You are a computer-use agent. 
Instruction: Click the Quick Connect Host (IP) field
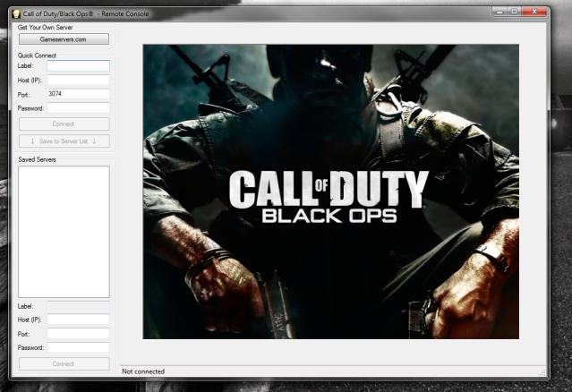click(78, 80)
